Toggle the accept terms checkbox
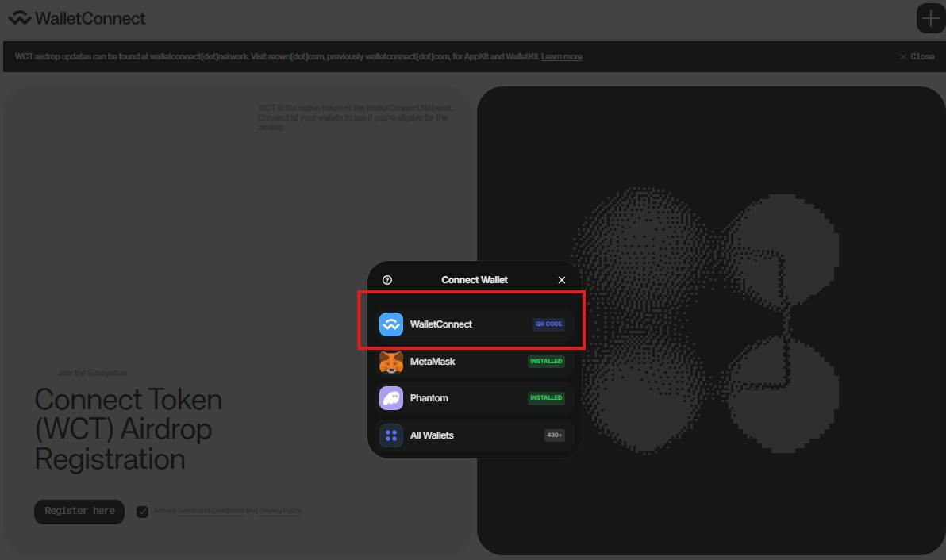This screenshot has width=946, height=560. (142, 512)
